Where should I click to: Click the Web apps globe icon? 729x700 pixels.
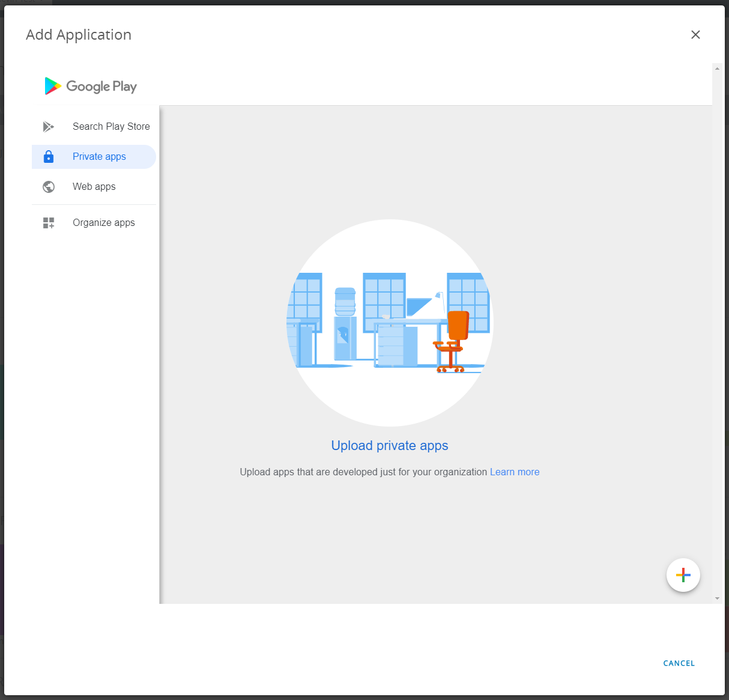49,187
